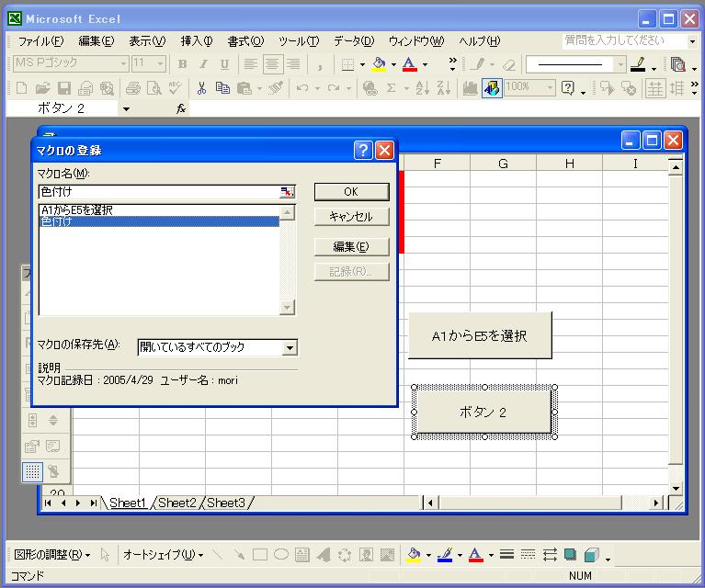Toggle Italic formatting in toolbar
The height and width of the screenshot is (588, 705).
[x=204, y=64]
